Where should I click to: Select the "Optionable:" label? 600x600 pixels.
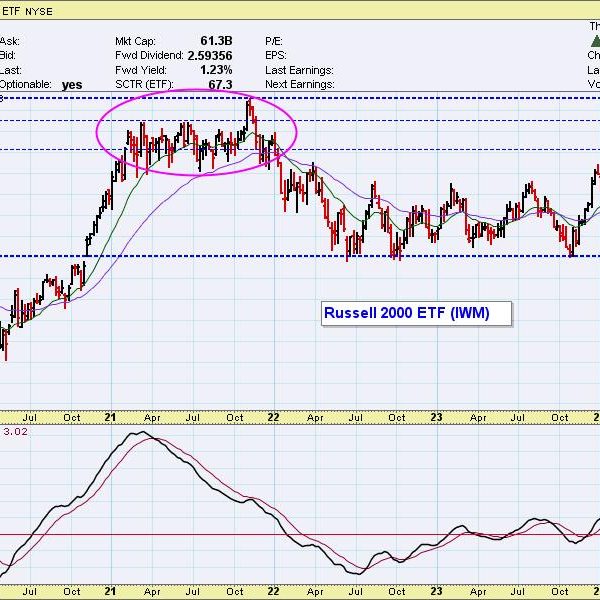point(25,84)
